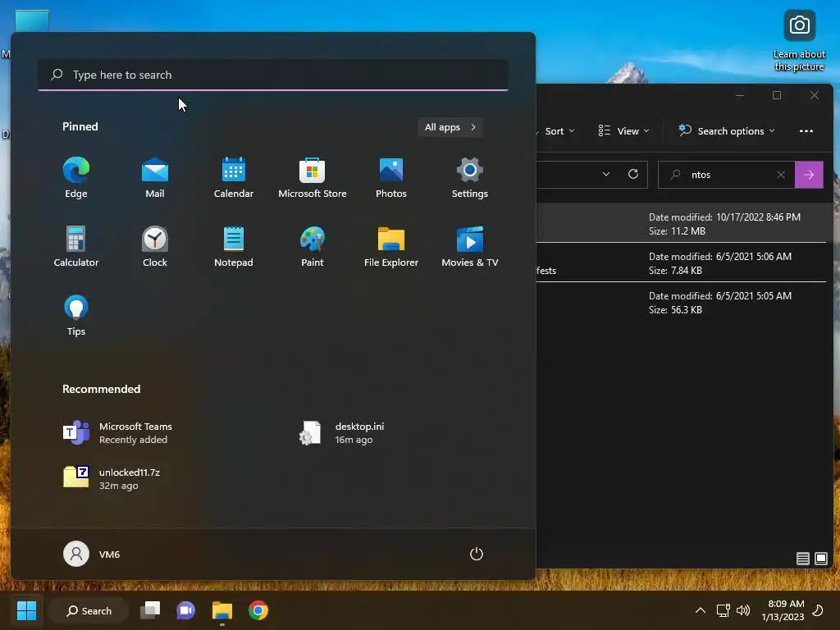Open Notepad from pinned apps
This screenshot has height=630, width=840.
(x=234, y=246)
